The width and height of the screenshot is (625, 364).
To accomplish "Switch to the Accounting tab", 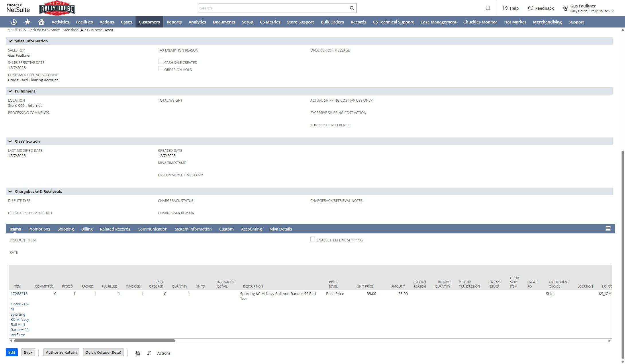I will tap(251, 229).
